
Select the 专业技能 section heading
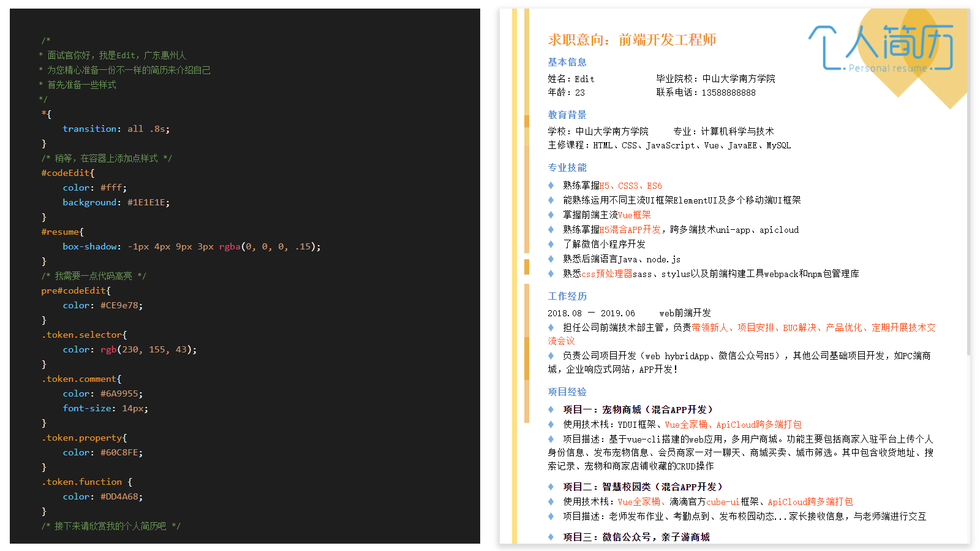(567, 167)
